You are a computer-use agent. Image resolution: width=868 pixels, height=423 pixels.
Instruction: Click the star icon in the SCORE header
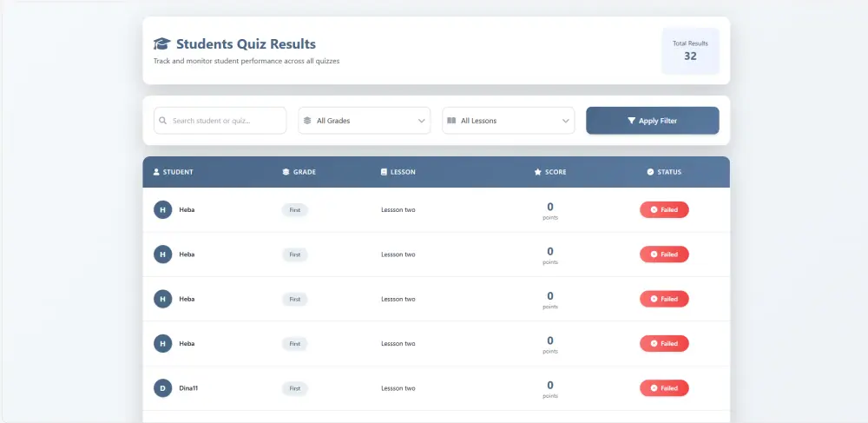tap(537, 172)
